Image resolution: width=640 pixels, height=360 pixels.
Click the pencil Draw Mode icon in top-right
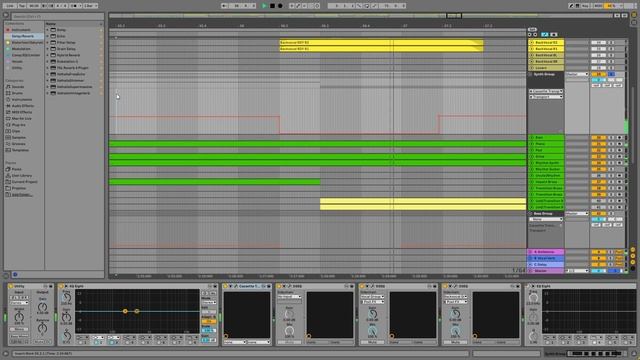(571, 6)
